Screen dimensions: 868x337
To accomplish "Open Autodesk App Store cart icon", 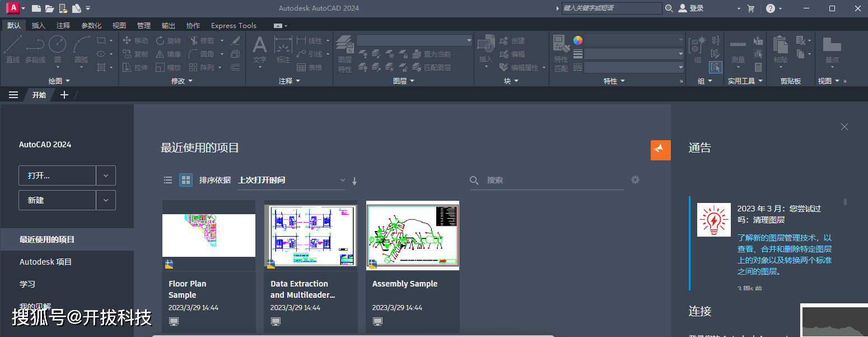I will tap(751, 8).
